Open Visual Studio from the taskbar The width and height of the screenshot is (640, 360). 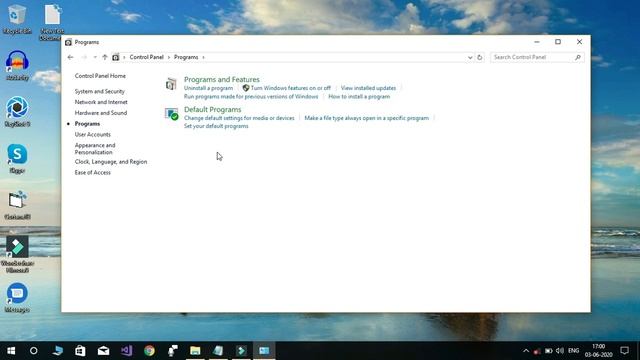pyautogui.click(x=127, y=351)
